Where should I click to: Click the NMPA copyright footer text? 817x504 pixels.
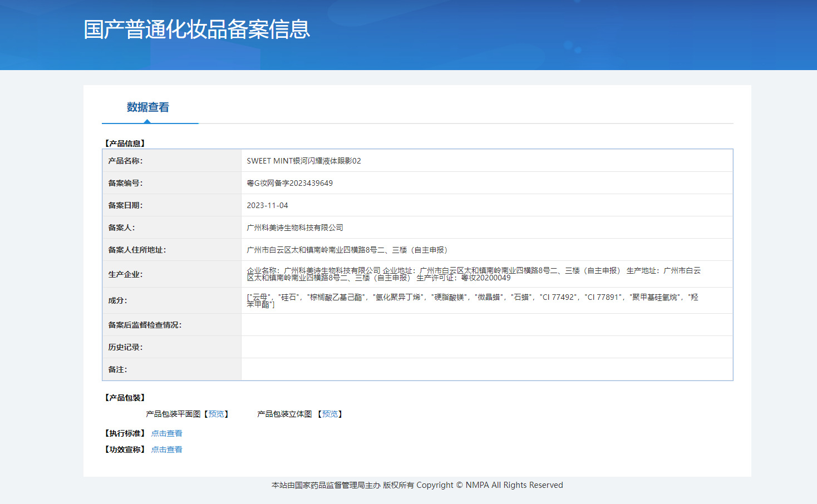click(417, 485)
